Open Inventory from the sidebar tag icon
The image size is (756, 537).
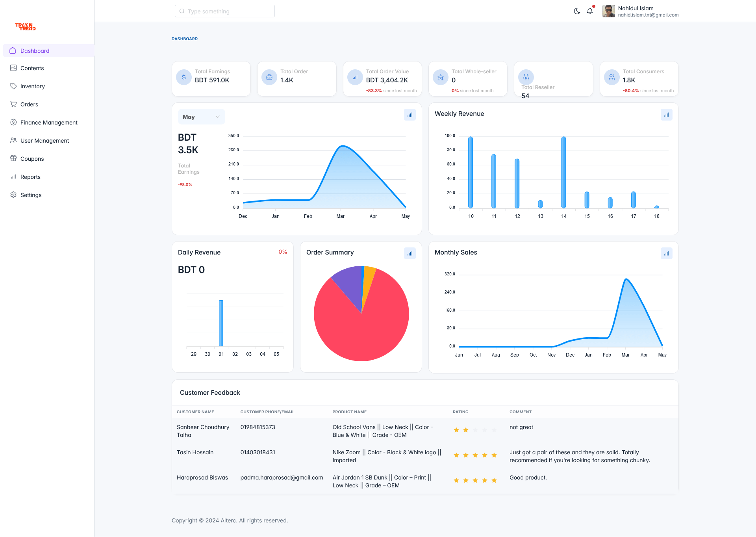13,86
